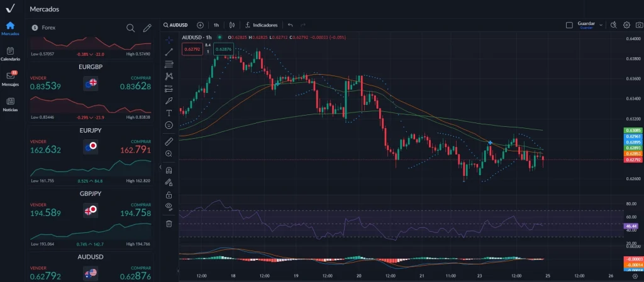Select the Text annotation tool

pos(169,112)
